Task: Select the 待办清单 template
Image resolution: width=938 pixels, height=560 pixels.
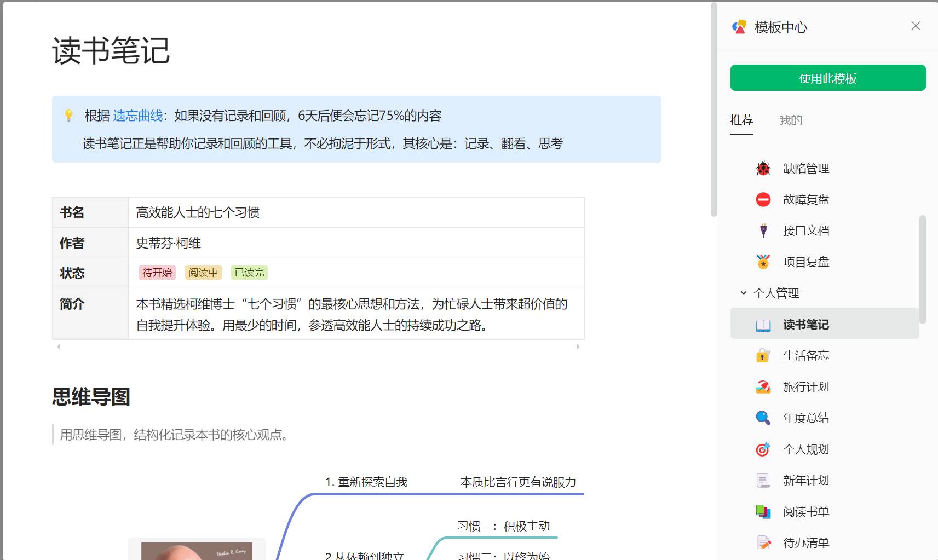Action: [x=825, y=542]
